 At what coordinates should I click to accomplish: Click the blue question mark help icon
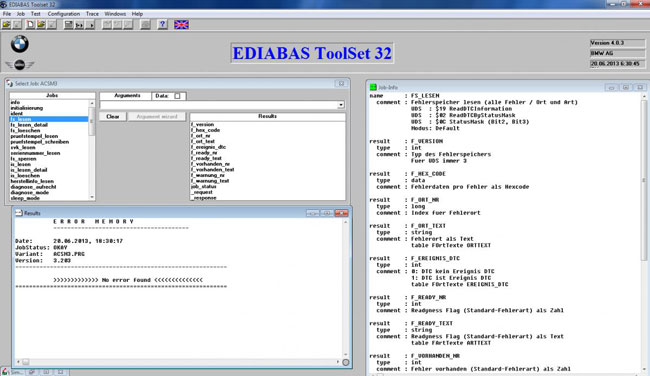162,24
